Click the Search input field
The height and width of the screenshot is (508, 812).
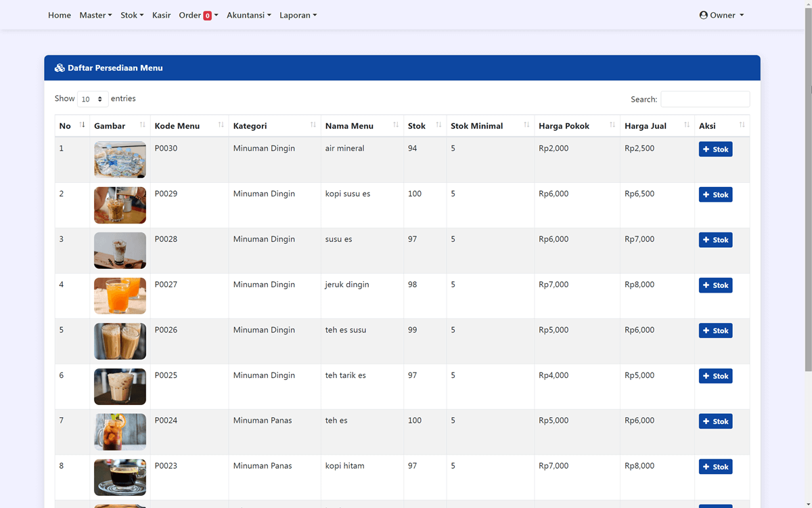point(705,99)
